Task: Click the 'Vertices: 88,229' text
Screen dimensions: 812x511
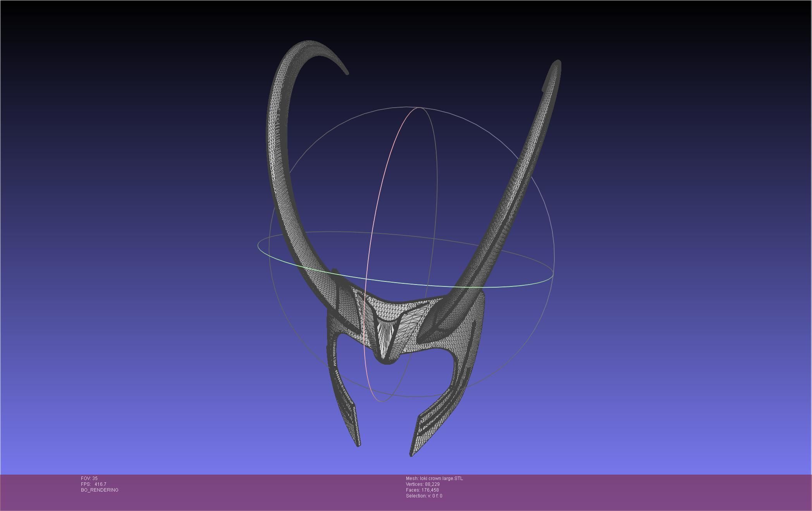Action: coord(423,484)
